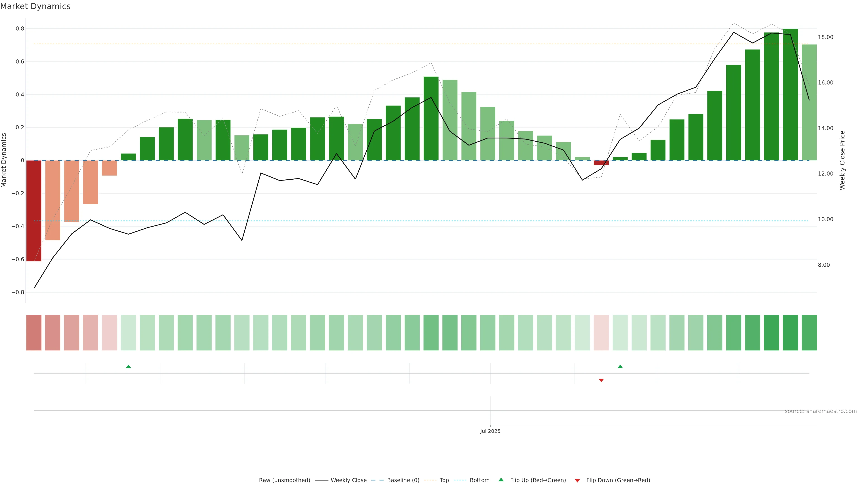Screen dimensions: 868x488
Task: Click the second green flip-up triangle marker
Action: (x=620, y=366)
